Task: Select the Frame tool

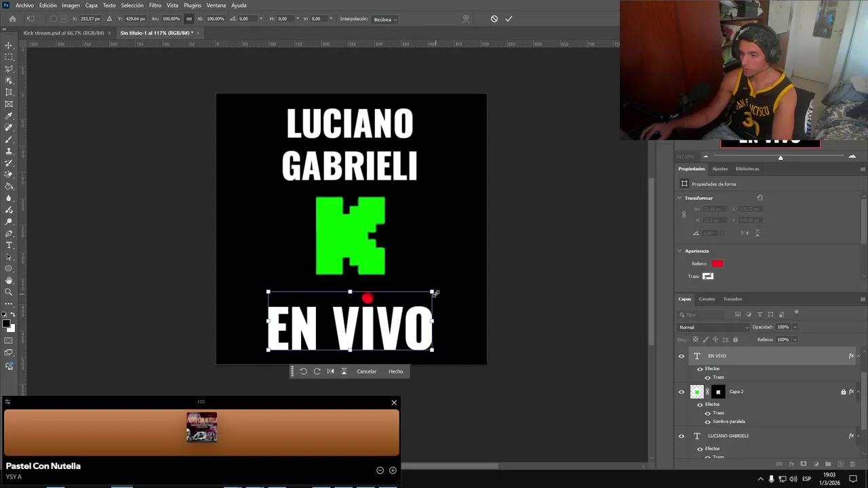Action: pos(9,104)
